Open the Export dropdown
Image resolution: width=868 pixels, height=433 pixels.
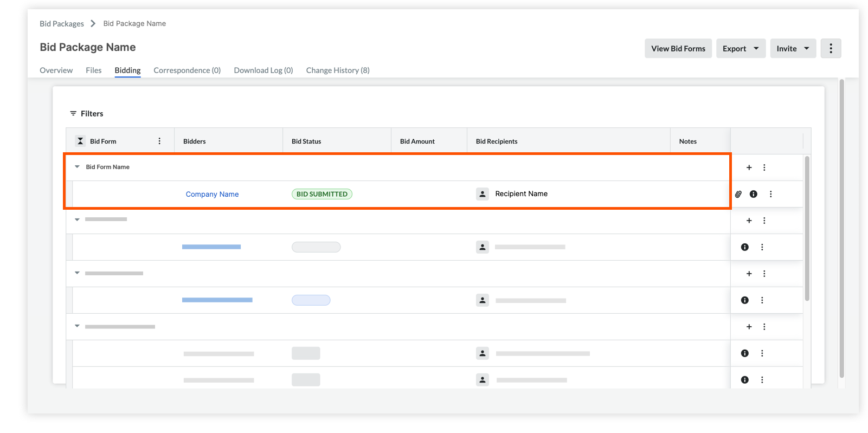(741, 48)
